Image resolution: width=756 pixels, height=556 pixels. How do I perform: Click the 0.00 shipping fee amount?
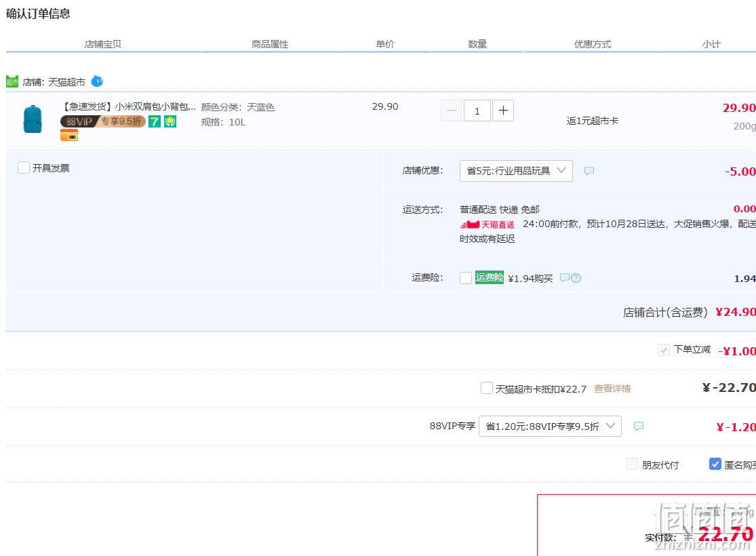(x=745, y=209)
